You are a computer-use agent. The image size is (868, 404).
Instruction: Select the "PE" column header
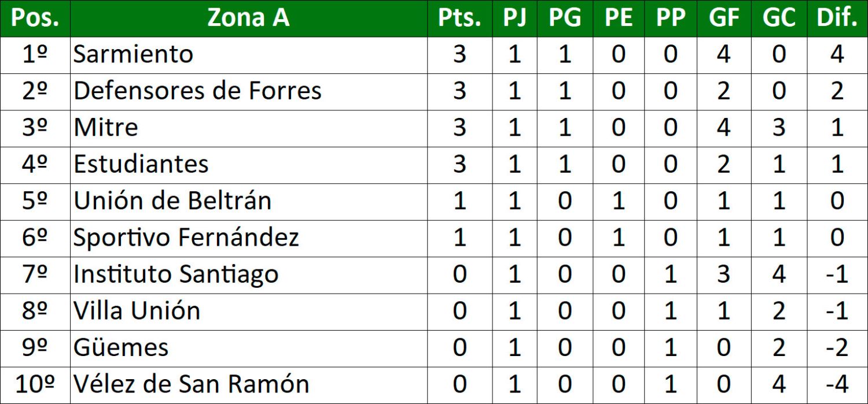click(619, 18)
